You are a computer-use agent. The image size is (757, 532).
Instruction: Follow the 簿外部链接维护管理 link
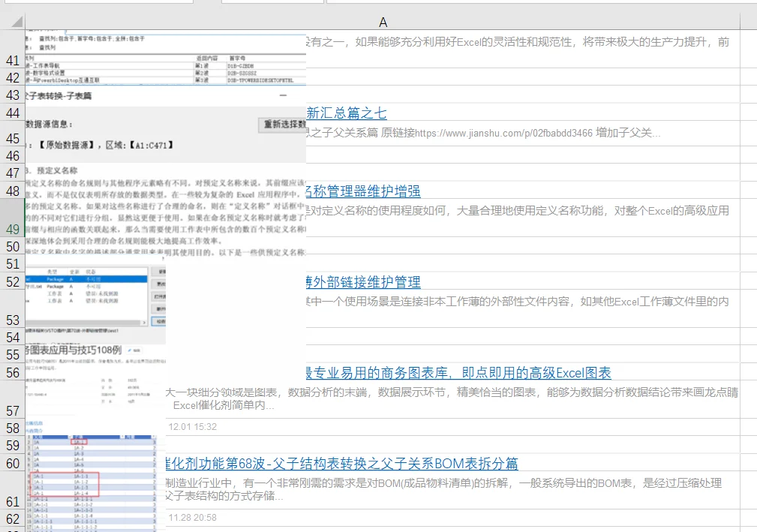point(363,282)
